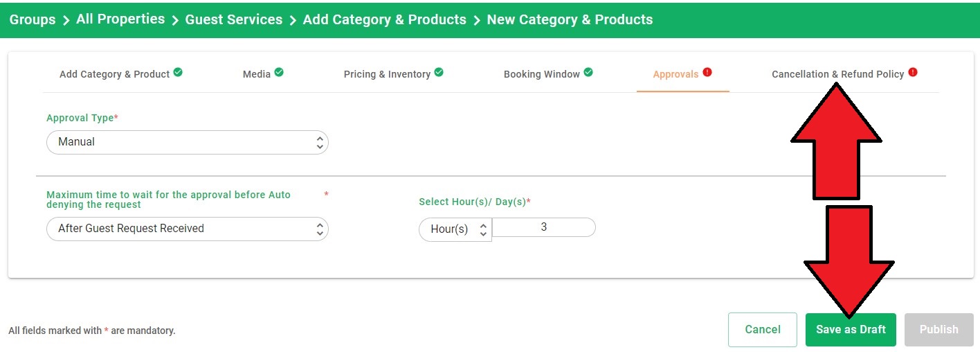Click chevron after Groups in breadcrumb

(x=66, y=20)
